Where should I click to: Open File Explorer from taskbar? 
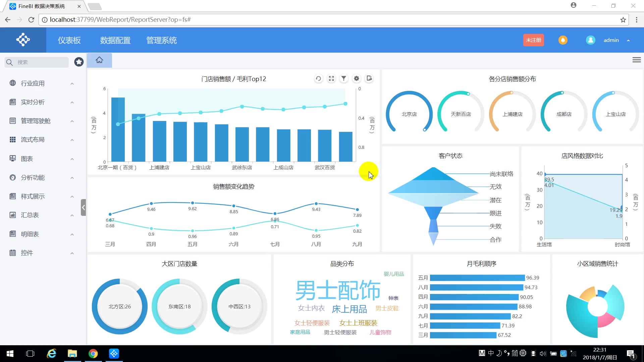[x=72, y=354]
